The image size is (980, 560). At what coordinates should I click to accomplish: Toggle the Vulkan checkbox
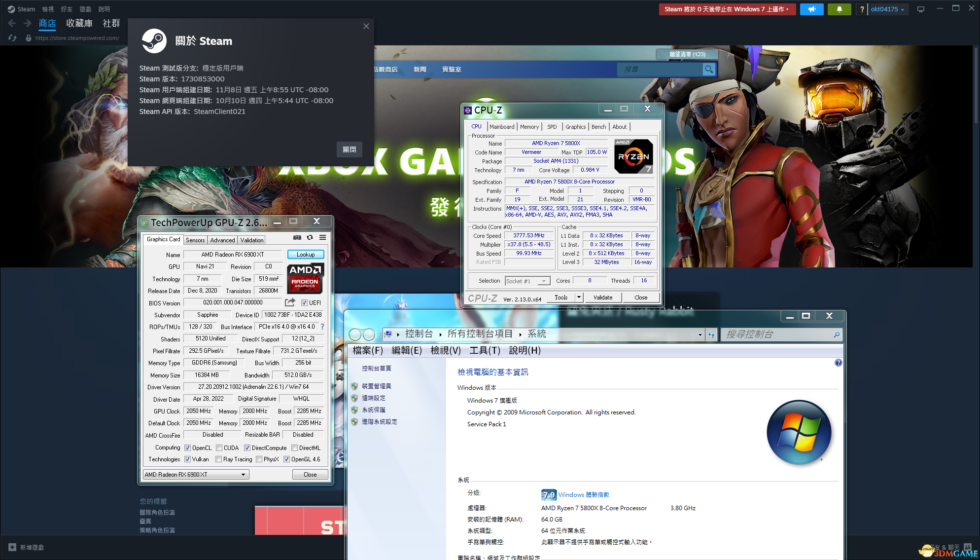pyautogui.click(x=187, y=459)
